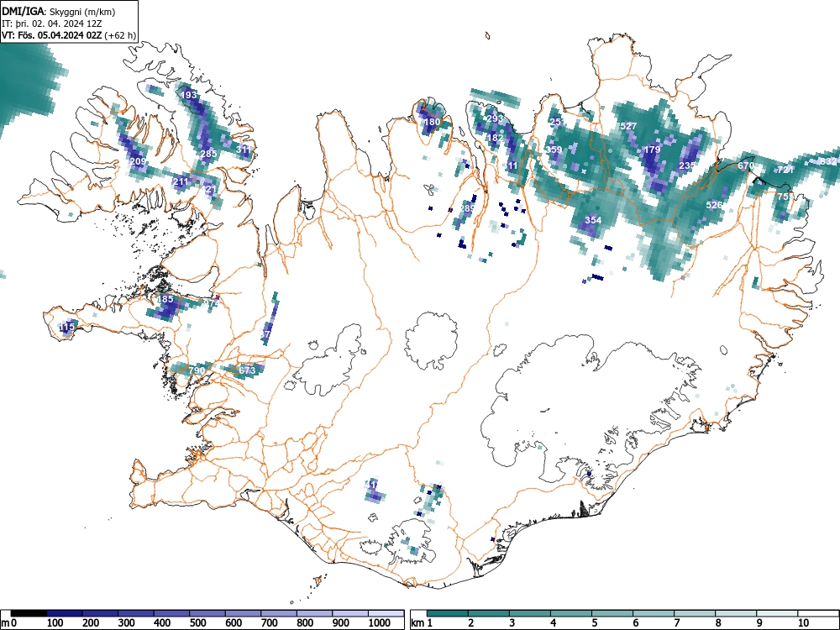The width and height of the screenshot is (840, 630).
Task: Click the 790 visibility value on the map
Action: (197, 370)
